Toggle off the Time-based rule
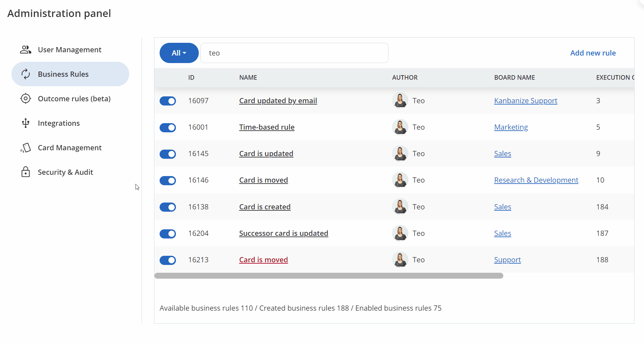Image resolution: width=644 pixels, height=343 pixels. pyautogui.click(x=168, y=128)
